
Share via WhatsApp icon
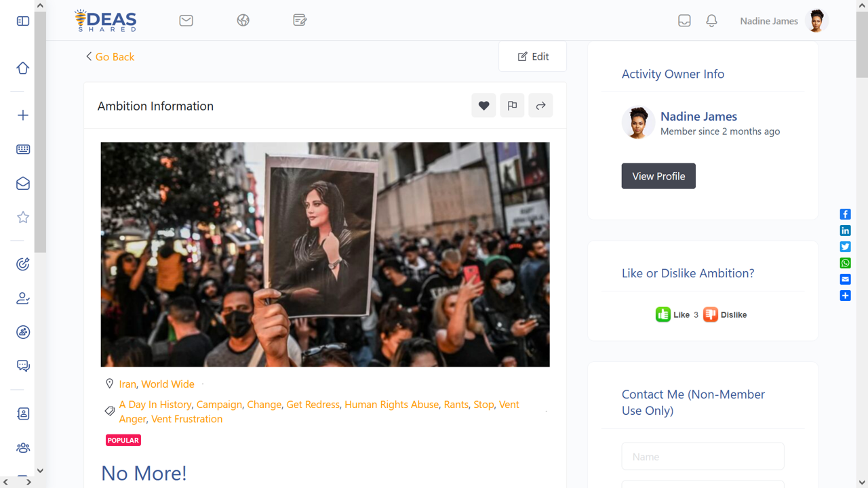click(x=846, y=263)
